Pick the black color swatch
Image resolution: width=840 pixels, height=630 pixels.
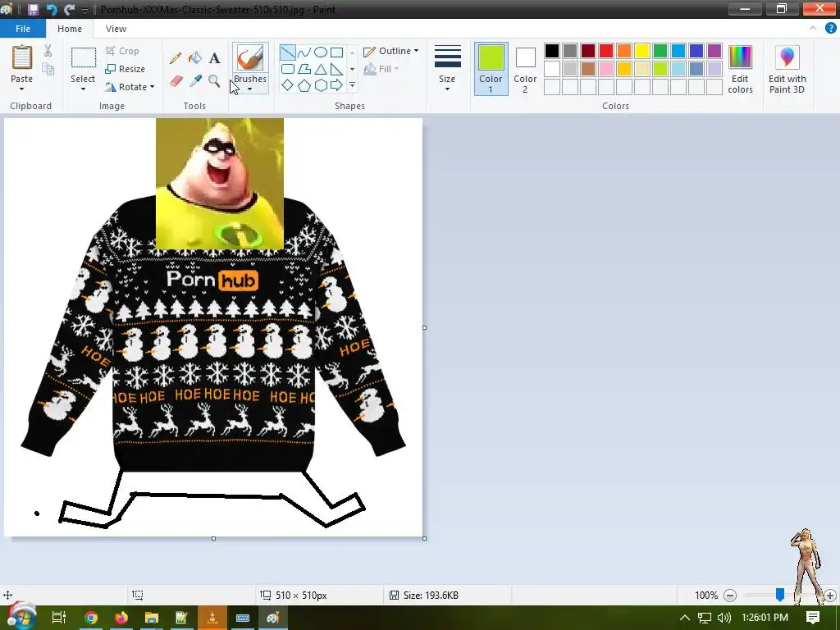552,51
